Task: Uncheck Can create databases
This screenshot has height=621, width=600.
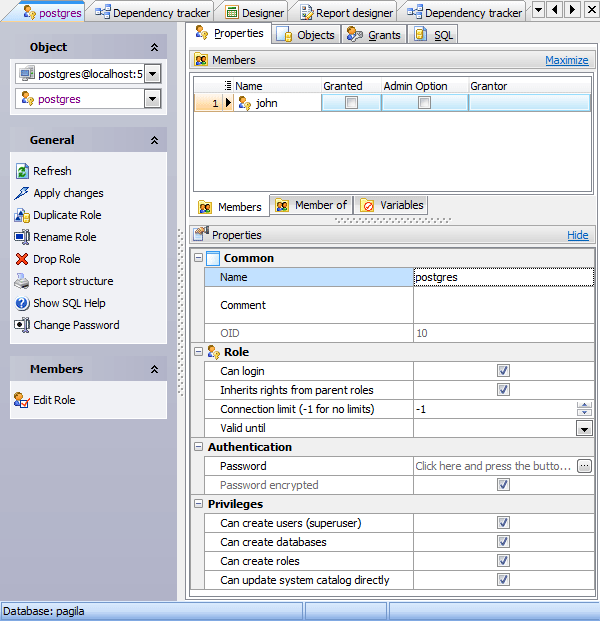Action: click(503, 542)
